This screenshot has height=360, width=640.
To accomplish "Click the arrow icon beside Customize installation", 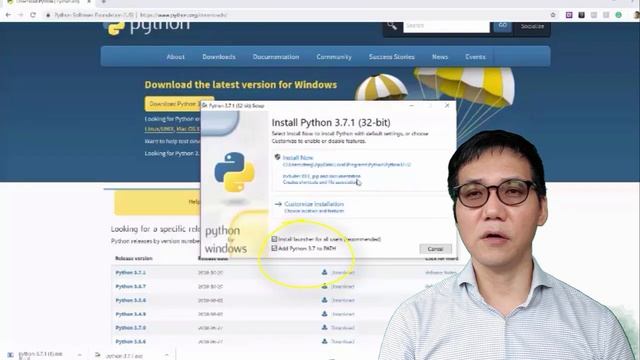I will pyautogui.click(x=278, y=204).
